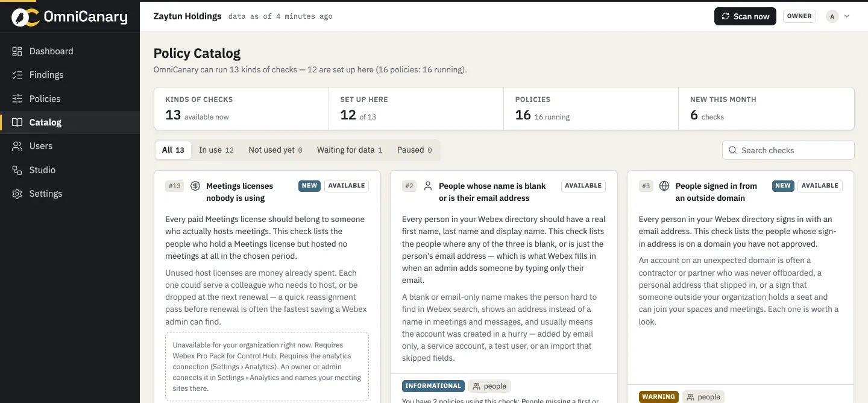Select the Users sidebar item

[70, 146]
